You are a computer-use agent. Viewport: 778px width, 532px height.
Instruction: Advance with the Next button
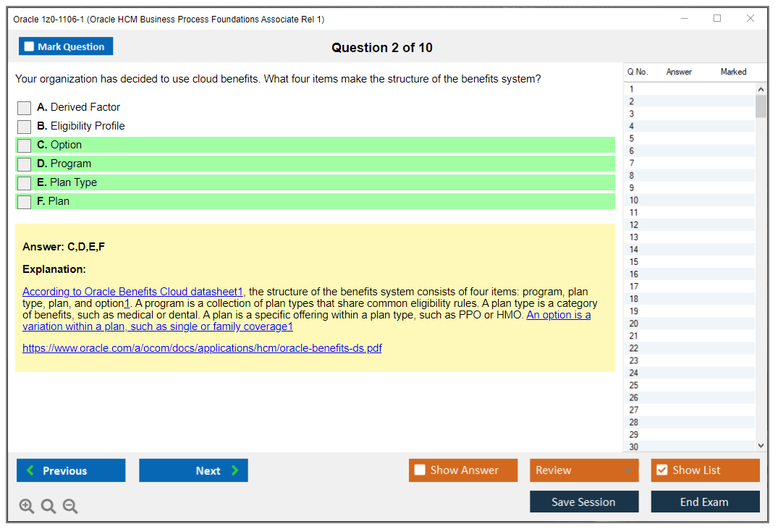point(193,470)
